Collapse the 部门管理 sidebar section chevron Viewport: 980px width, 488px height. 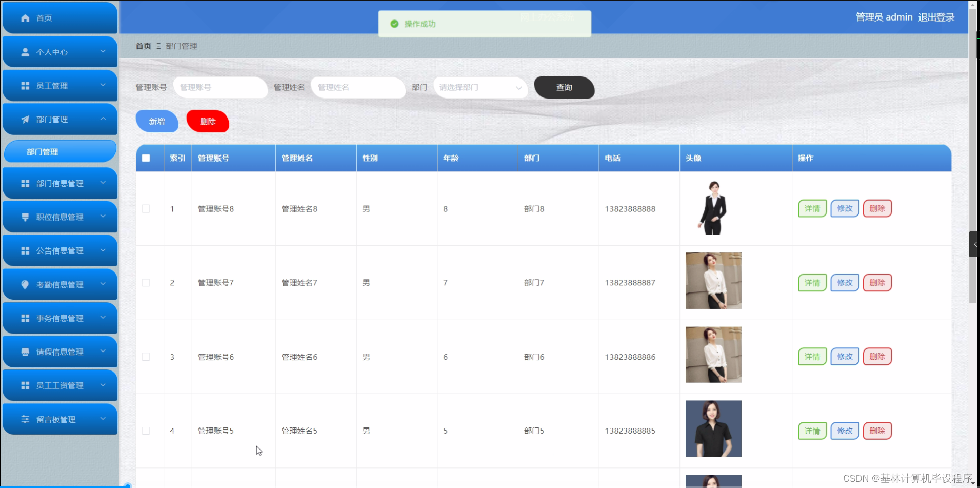102,119
